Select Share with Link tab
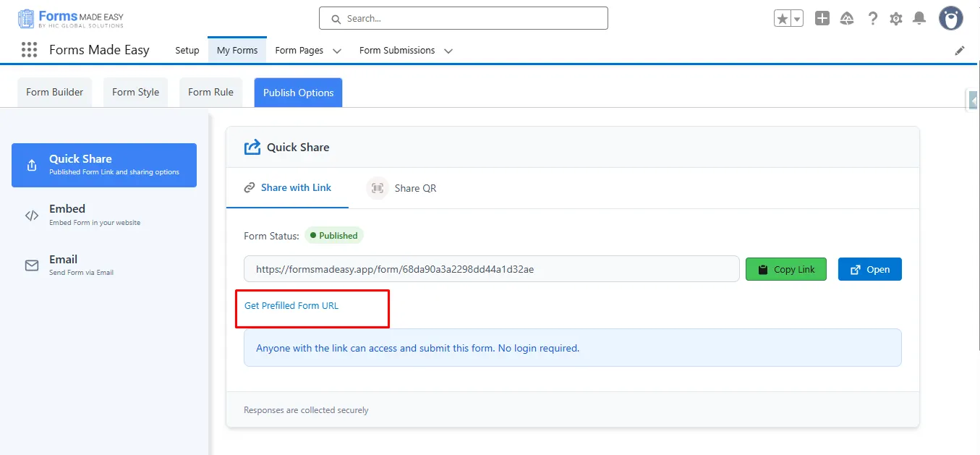Viewport: 980px width, 455px height. pyautogui.click(x=287, y=188)
